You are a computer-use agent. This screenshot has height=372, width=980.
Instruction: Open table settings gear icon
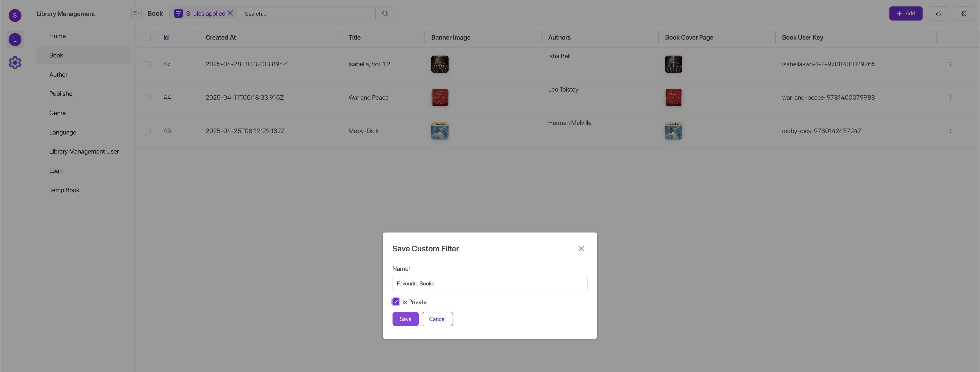tap(964, 13)
